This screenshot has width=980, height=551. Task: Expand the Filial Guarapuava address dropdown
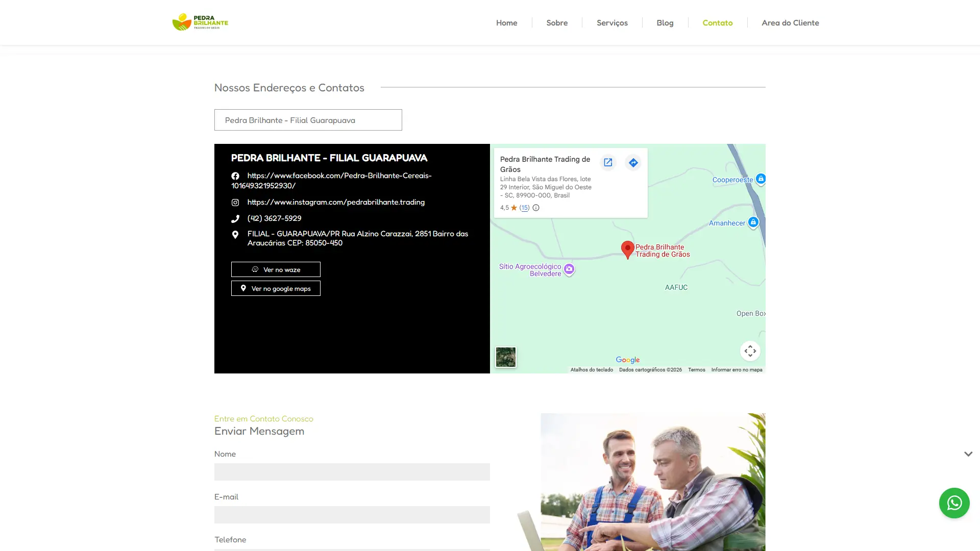(308, 120)
